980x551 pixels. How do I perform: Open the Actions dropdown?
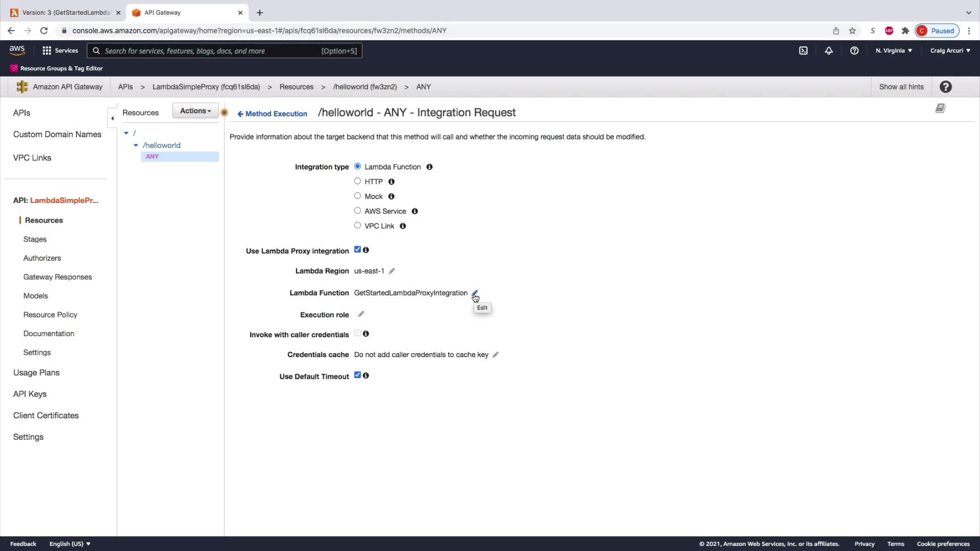(x=195, y=111)
